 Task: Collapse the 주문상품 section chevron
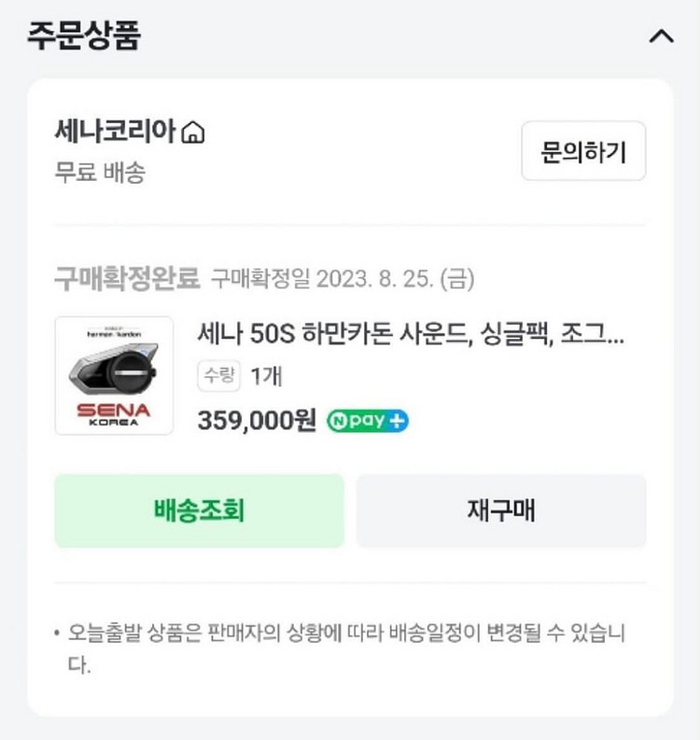[660, 36]
